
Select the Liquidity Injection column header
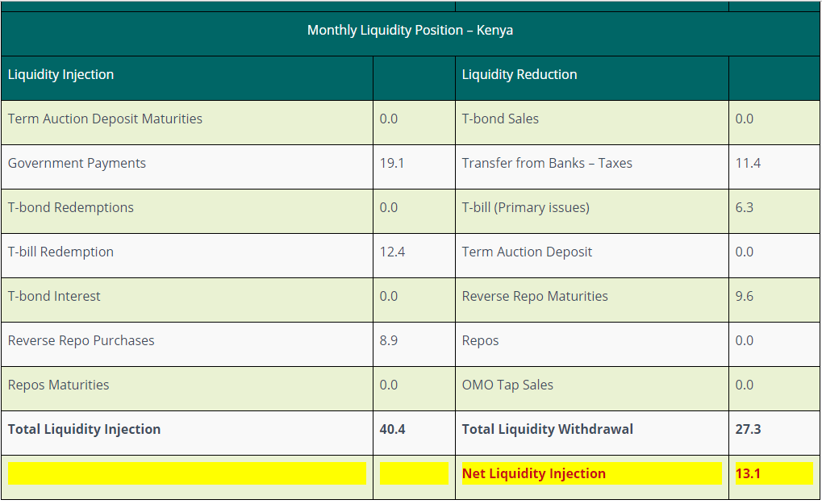[61, 75]
